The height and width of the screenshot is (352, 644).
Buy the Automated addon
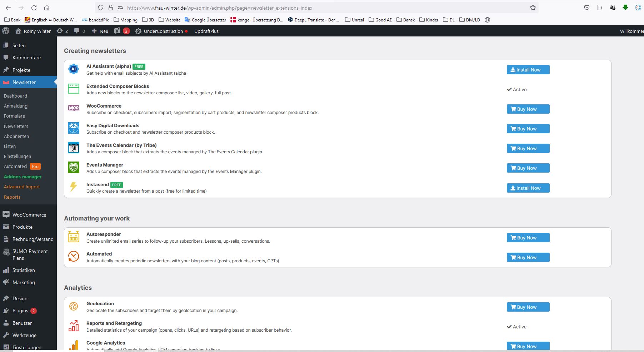(528, 257)
